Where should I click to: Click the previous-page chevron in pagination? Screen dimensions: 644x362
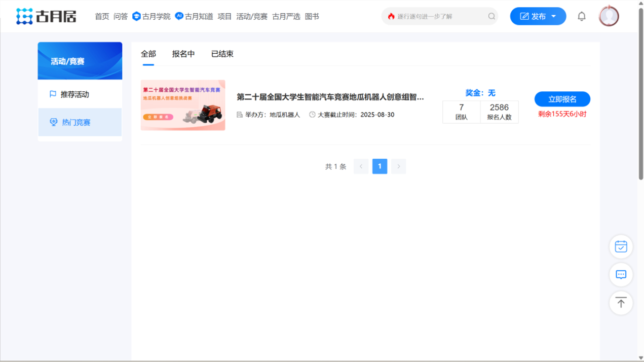[x=361, y=166]
